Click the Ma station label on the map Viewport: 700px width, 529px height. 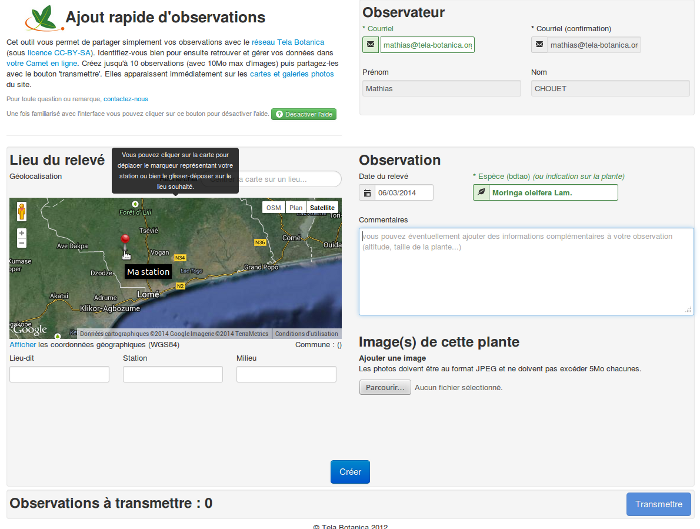pos(148,272)
